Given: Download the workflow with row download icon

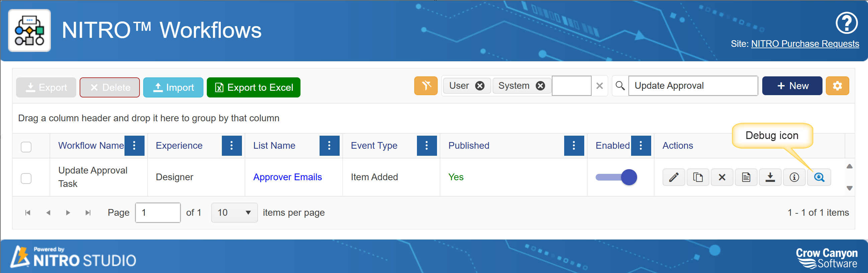Looking at the screenshot, I should point(770,177).
